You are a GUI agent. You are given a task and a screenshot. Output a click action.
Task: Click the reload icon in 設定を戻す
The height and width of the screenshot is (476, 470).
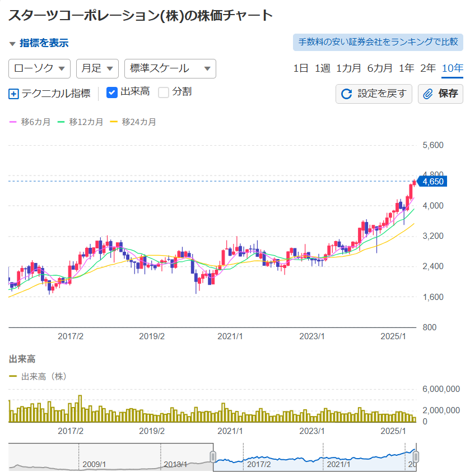(346, 94)
